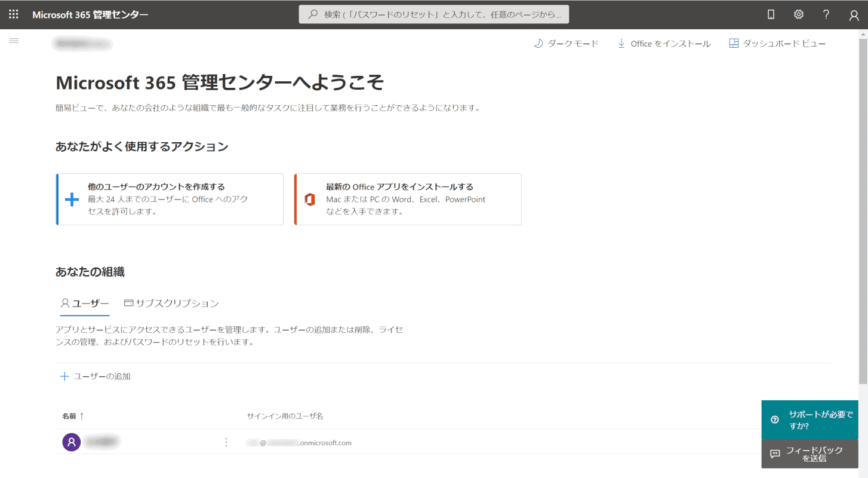Click the person icon on ユーザー tab
The height and width of the screenshot is (478, 868).
coord(66,304)
